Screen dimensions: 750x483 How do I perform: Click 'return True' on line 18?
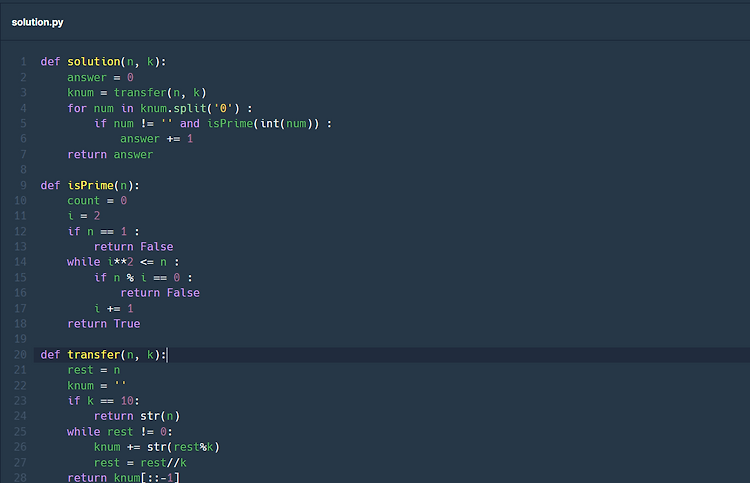tap(104, 324)
